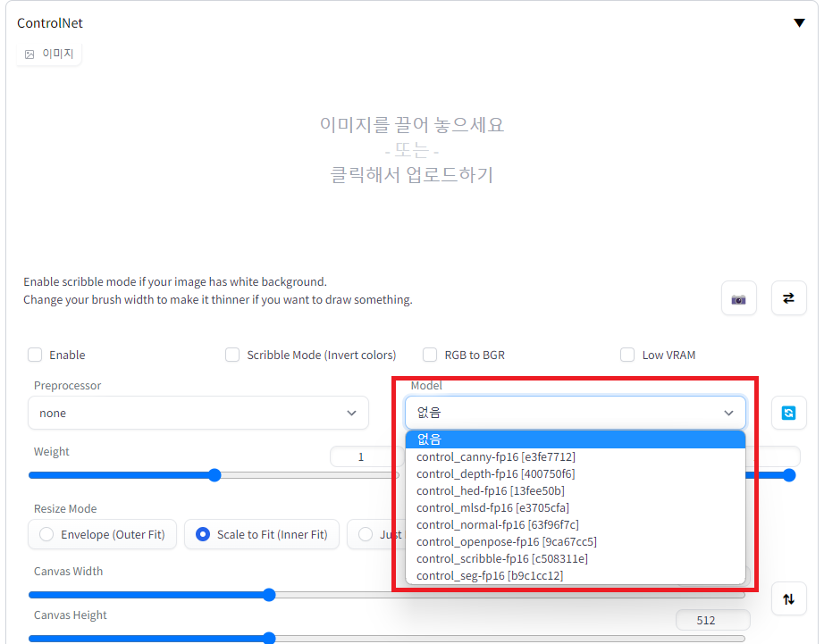Click the swap dimensions arrows icon
Image resolution: width=824 pixels, height=644 pixels.
[x=789, y=598]
